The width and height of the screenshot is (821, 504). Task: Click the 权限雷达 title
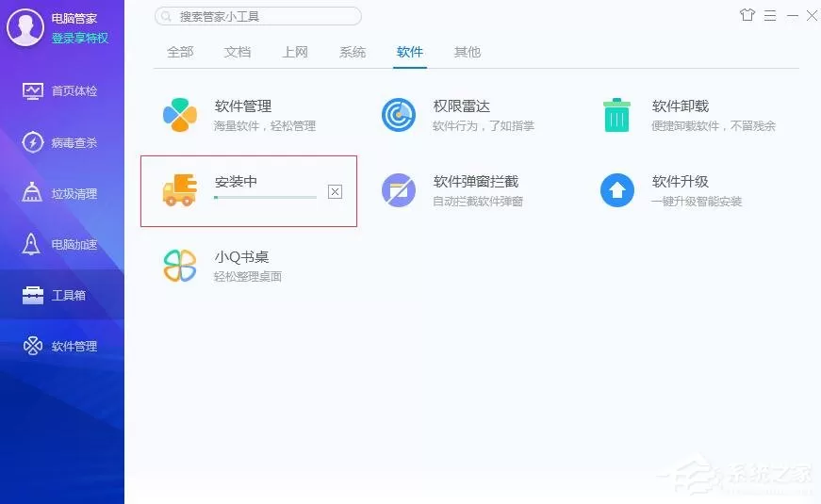461,106
